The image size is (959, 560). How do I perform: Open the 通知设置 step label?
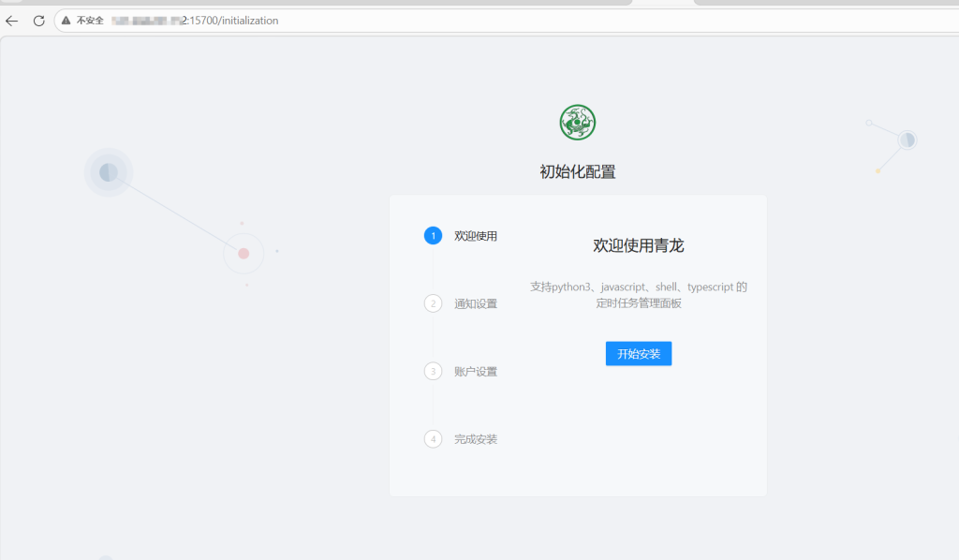(476, 303)
